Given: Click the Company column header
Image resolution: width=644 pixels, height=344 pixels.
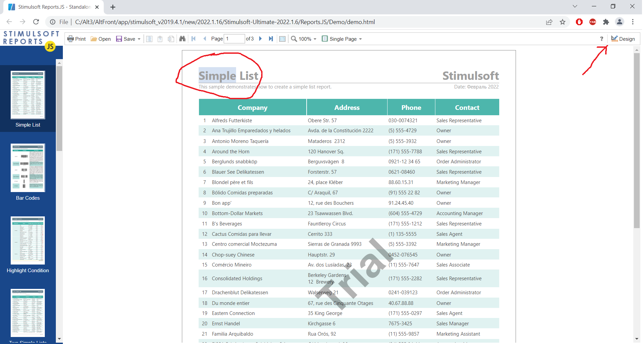Looking at the screenshot, I should [252, 108].
